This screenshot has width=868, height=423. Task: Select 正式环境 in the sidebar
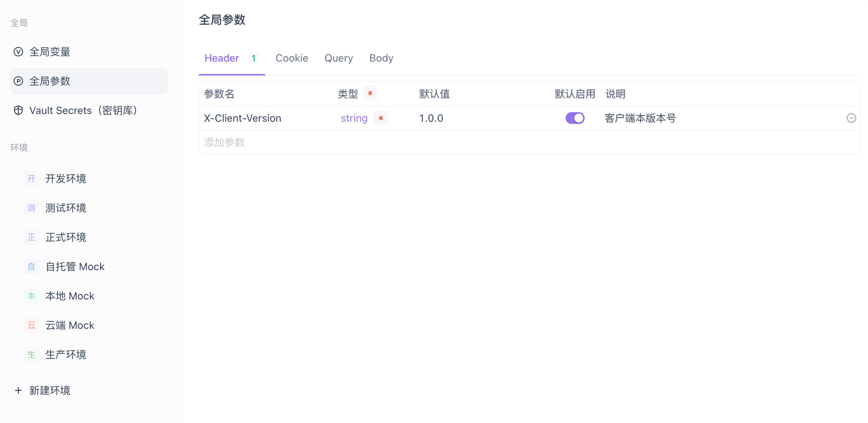click(x=66, y=237)
